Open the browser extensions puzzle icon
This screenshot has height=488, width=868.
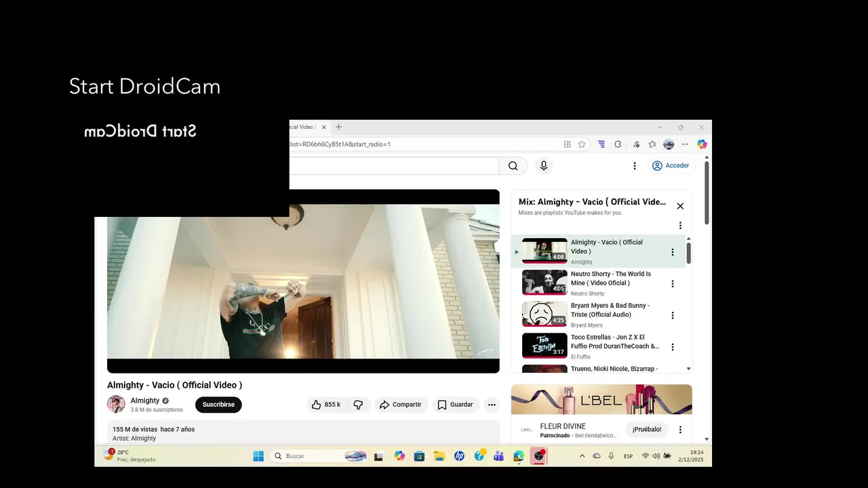click(x=618, y=144)
